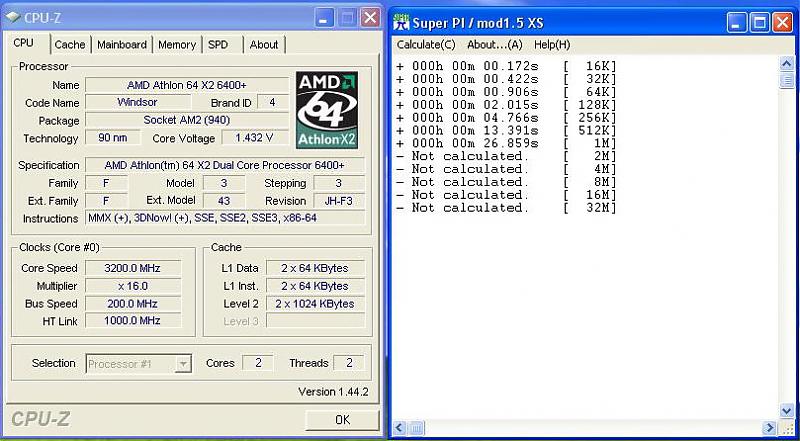Click the Multiplier value x 16.0
800x441 pixels.
pyautogui.click(x=133, y=286)
